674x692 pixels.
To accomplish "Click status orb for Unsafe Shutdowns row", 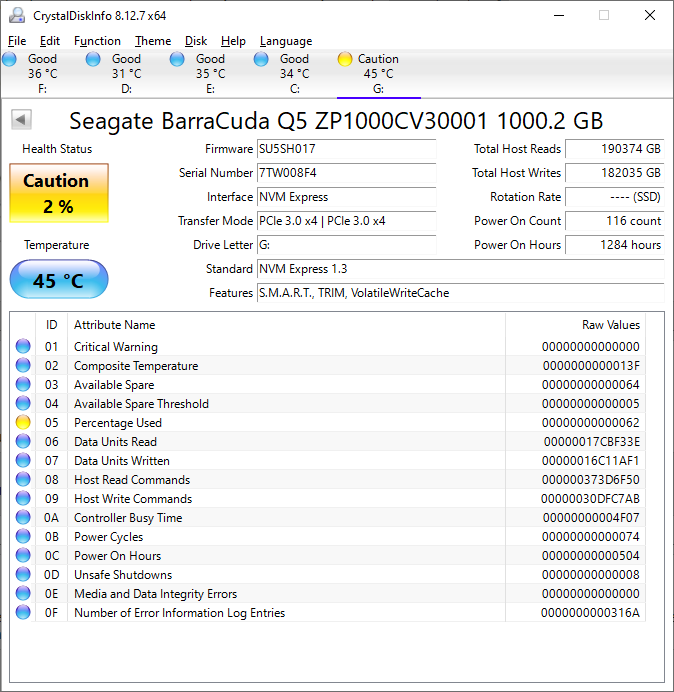I will pos(23,574).
